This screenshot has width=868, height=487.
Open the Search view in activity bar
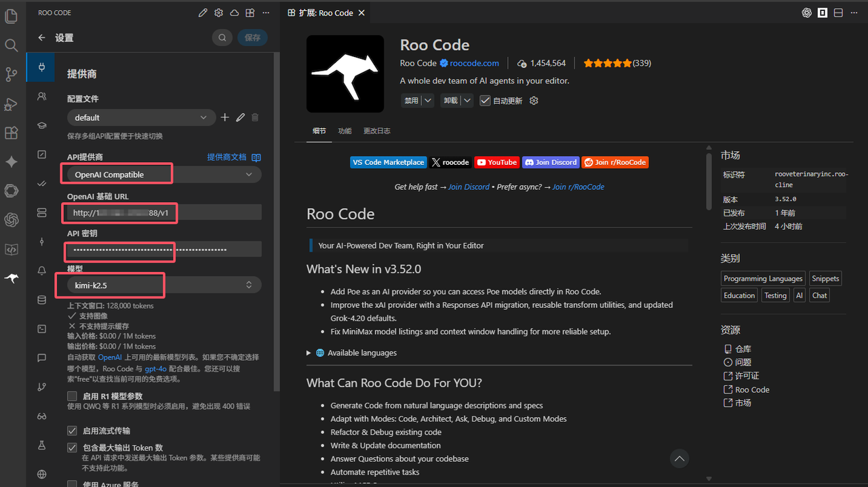[11, 45]
